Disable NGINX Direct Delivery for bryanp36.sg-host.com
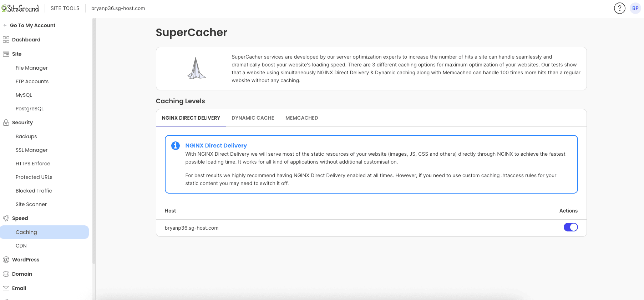 (x=571, y=227)
